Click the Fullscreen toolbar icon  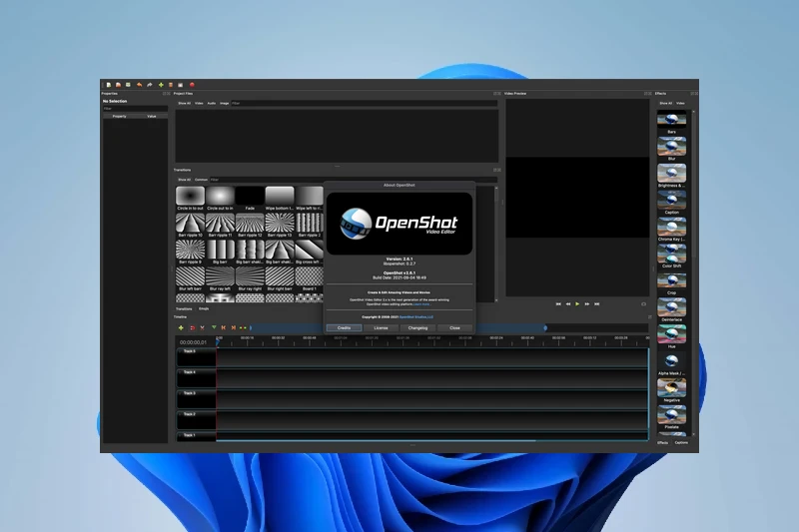[x=181, y=85]
